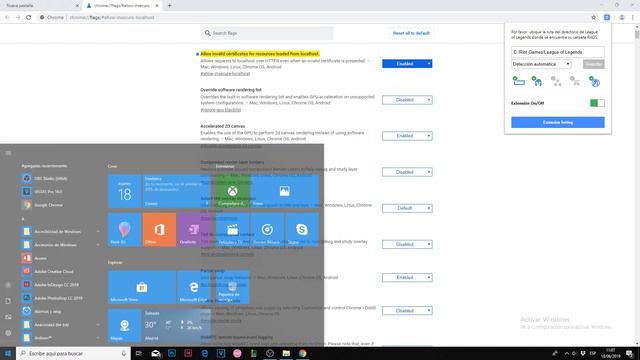
Task: Bookmark this page with the star icon
Action: (593, 18)
